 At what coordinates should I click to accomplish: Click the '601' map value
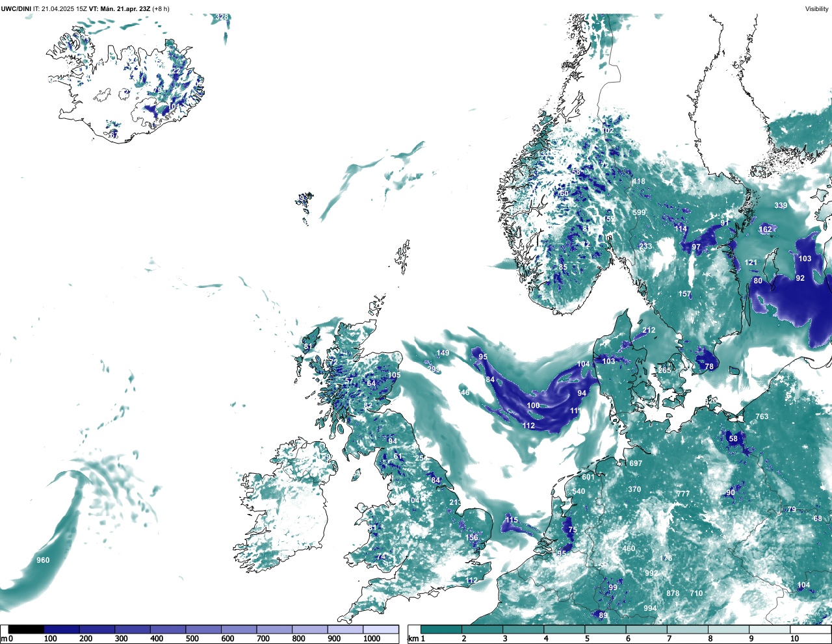(588, 477)
